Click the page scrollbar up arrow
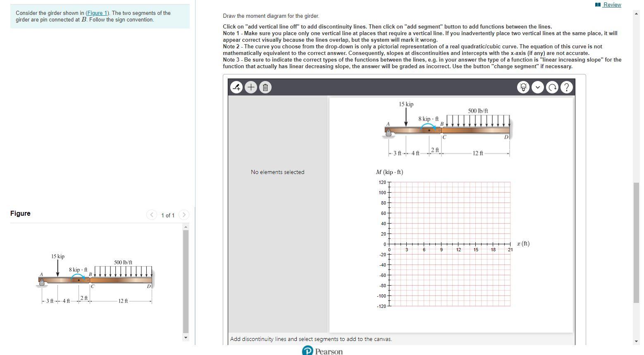This screenshot has width=644, height=355. click(636, 14)
